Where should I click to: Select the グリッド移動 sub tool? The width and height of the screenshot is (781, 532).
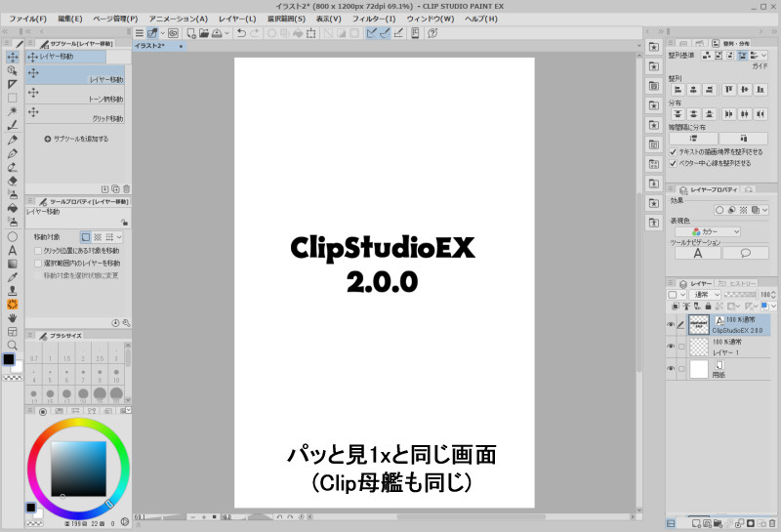click(x=75, y=114)
